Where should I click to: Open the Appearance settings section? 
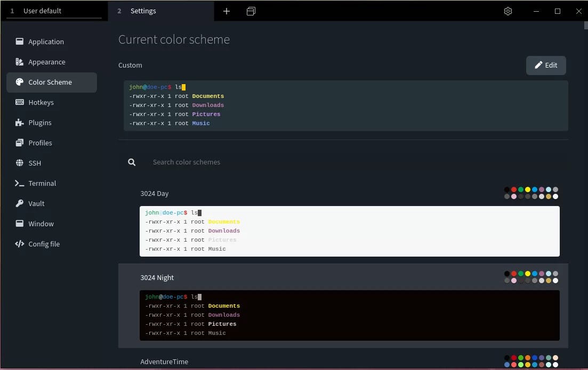(52, 62)
